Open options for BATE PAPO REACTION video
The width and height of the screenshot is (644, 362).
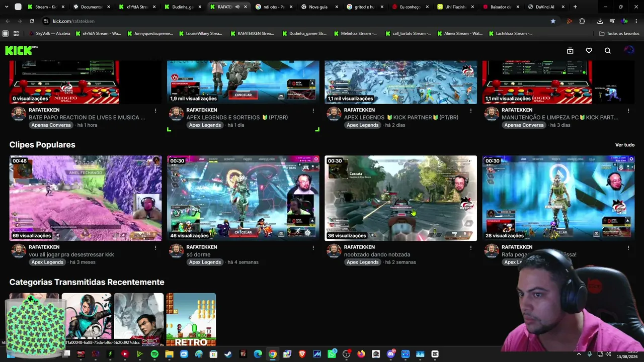coord(155,111)
